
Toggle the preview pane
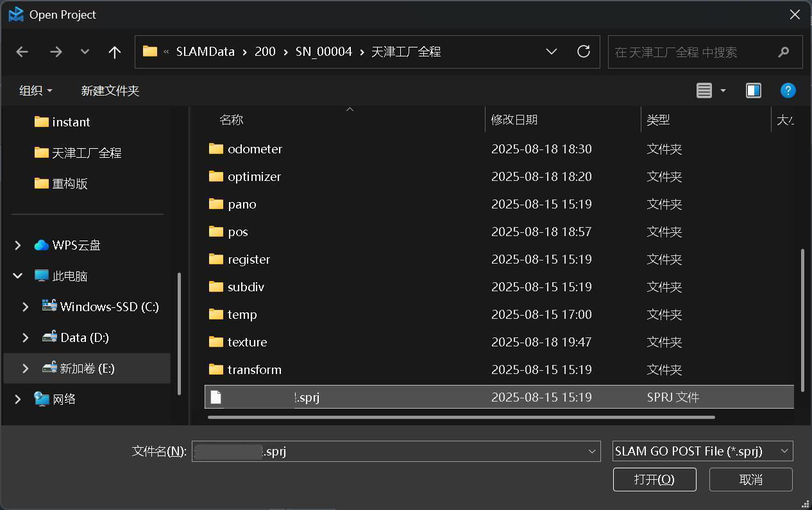754,90
